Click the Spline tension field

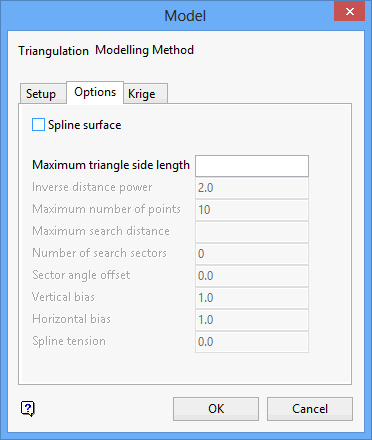pos(252,342)
